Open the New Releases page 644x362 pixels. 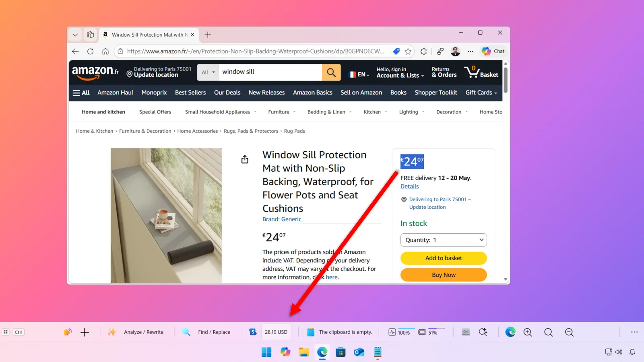pyautogui.click(x=266, y=93)
